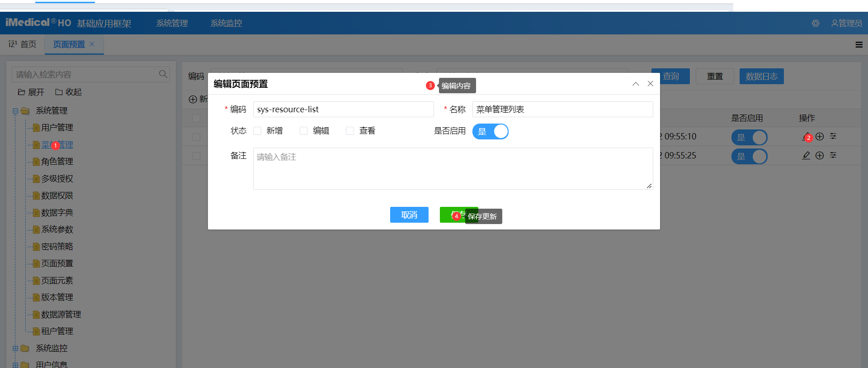Check the 查看 status checkbox
The height and width of the screenshot is (368, 868).
pos(349,131)
